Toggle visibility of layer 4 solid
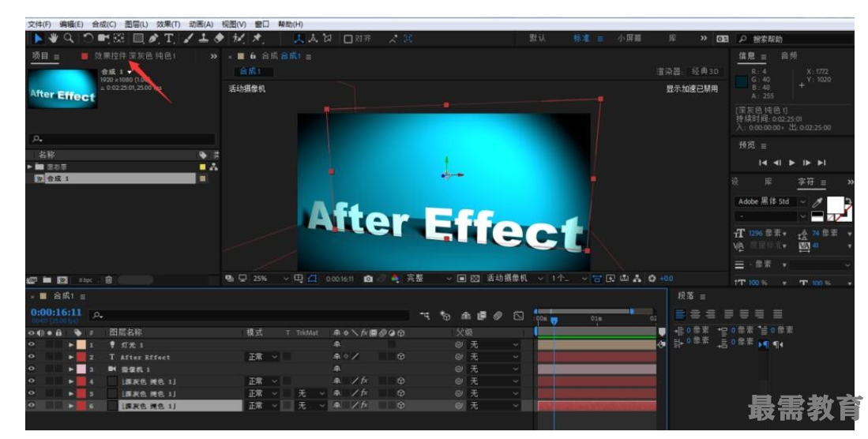This screenshot has width=868, height=439. tap(32, 381)
